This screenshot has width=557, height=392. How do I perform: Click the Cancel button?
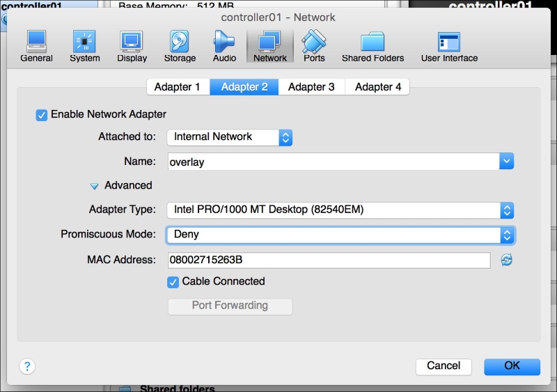(x=444, y=366)
